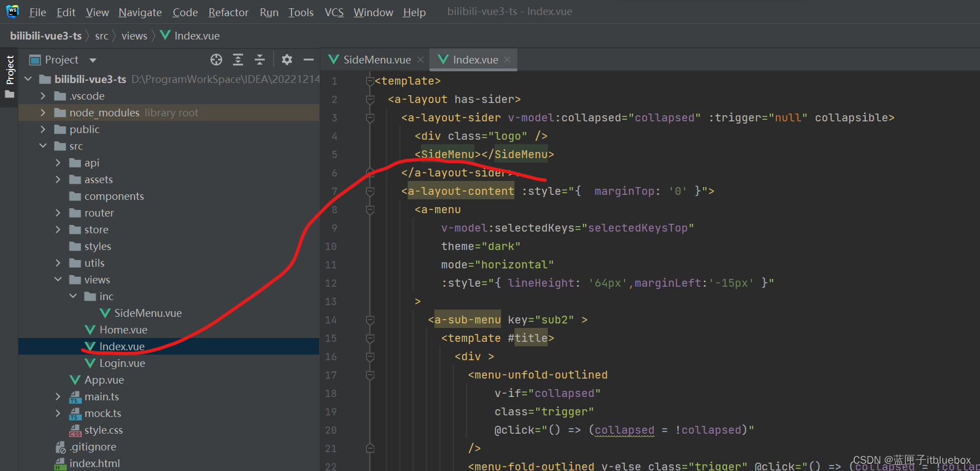This screenshot has width=980, height=471.
Task: Close the SideMenu.vue editor tab
Action: pos(420,60)
